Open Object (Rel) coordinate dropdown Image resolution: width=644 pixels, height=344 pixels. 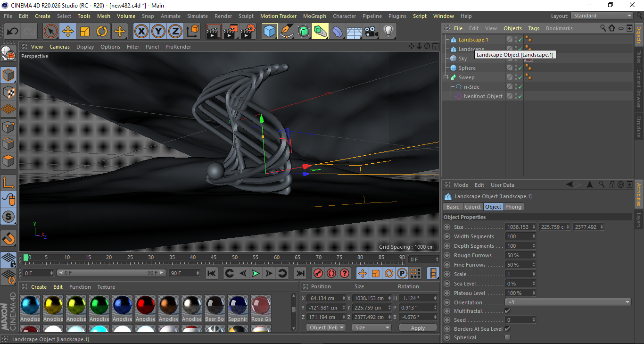326,327
